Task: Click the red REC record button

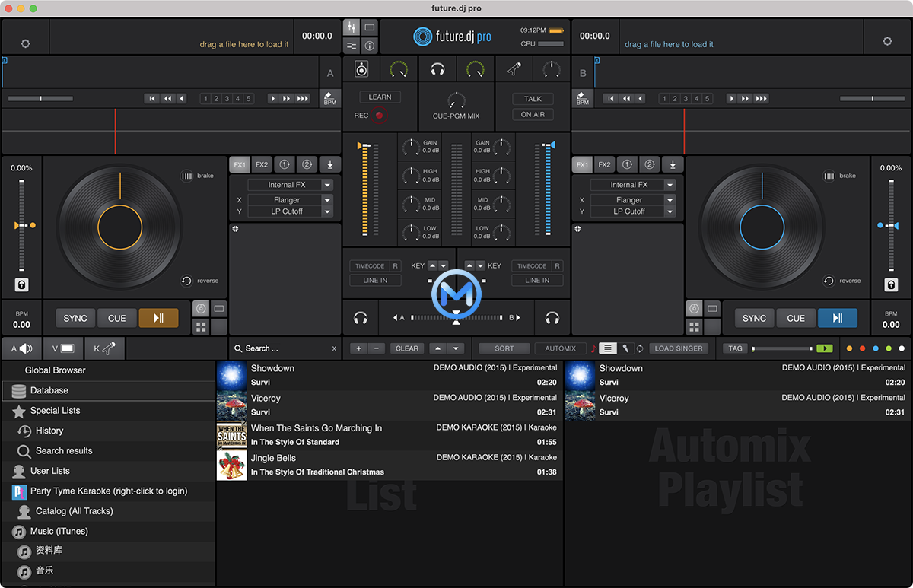Action: point(380,116)
